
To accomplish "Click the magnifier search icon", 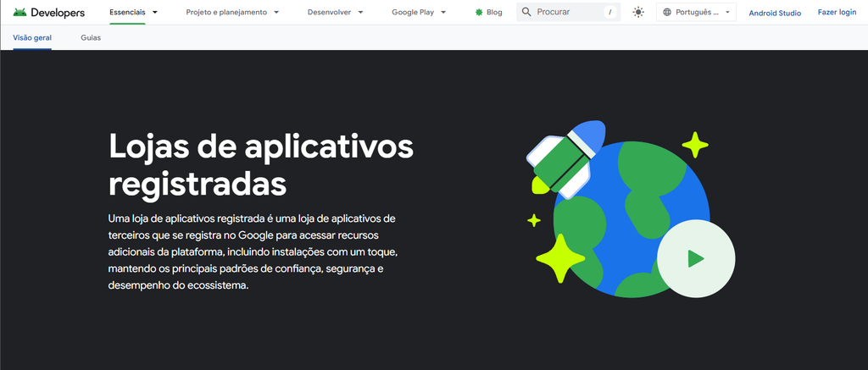I will pos(526,12).
